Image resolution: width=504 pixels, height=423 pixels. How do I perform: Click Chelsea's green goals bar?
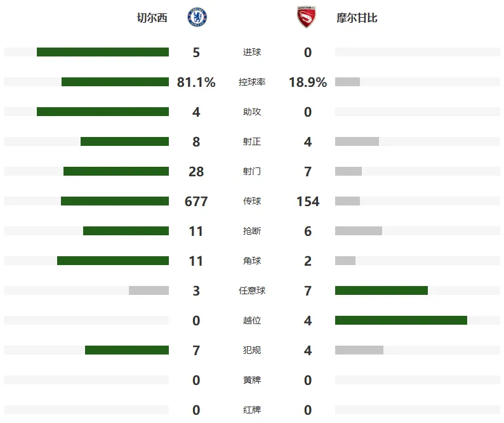tap(103, 52)
